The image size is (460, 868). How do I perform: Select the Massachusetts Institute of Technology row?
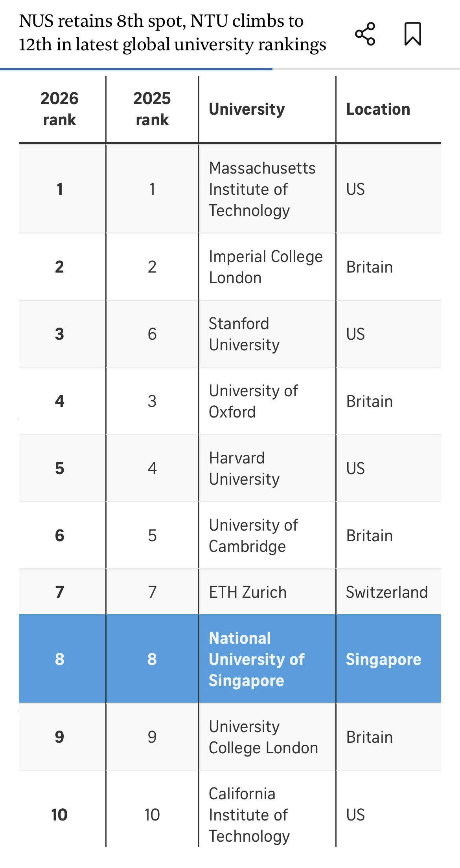[230, 189]
